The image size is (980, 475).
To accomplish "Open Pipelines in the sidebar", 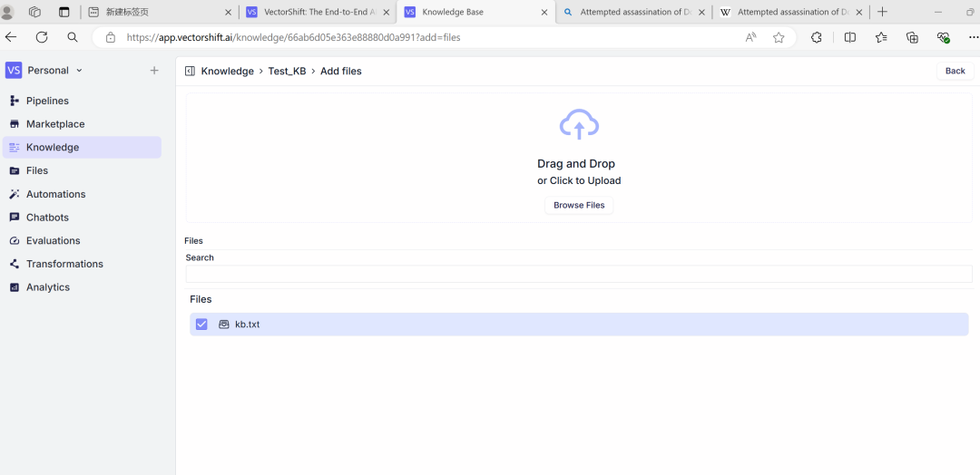I will 47,101.
